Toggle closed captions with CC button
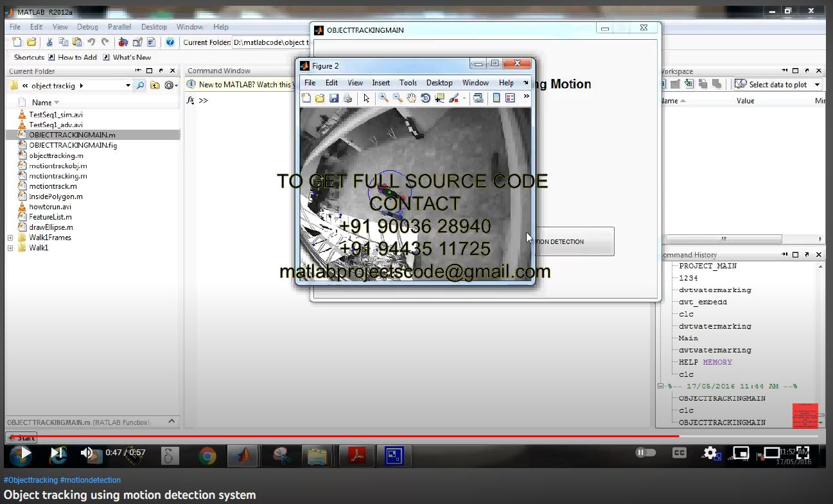The height and width of the screenshot is (504, 833). [x=679, y=453]
